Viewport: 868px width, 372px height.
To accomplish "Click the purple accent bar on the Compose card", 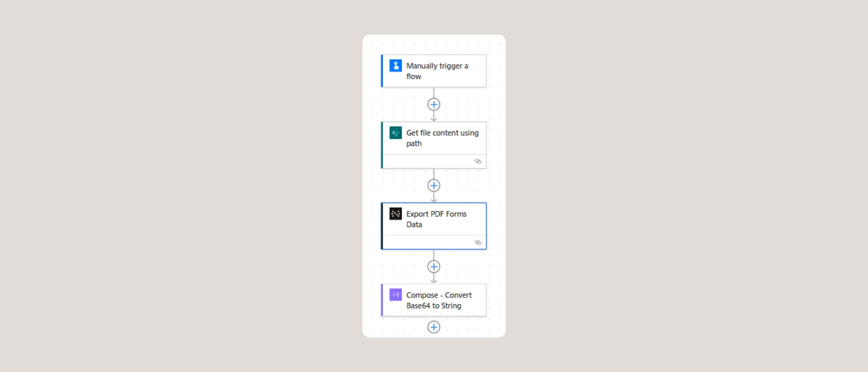I will coord(382,300).
